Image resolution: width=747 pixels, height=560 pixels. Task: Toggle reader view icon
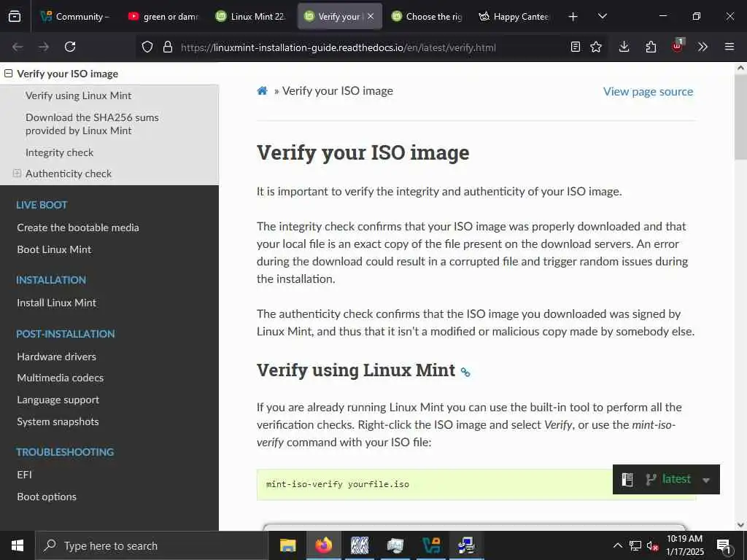pyautogui.click(x=576, y=47)
